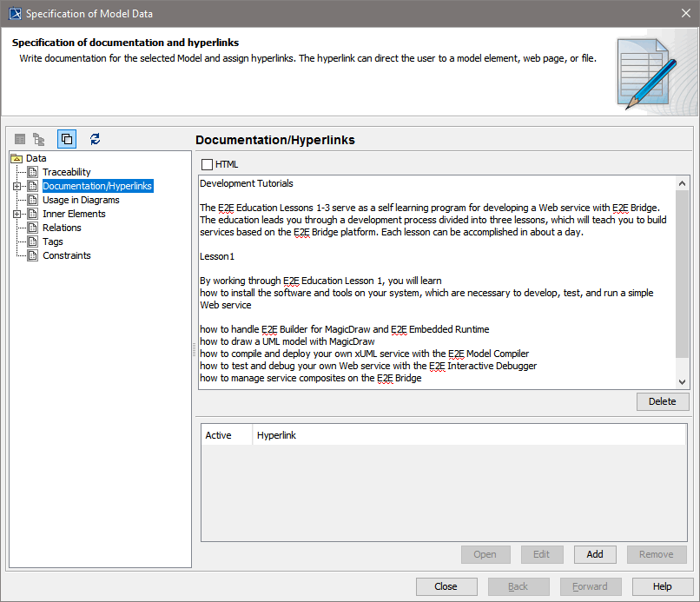Select the table-style properties display icon
The image size is (700, 602).
point(18,139)
